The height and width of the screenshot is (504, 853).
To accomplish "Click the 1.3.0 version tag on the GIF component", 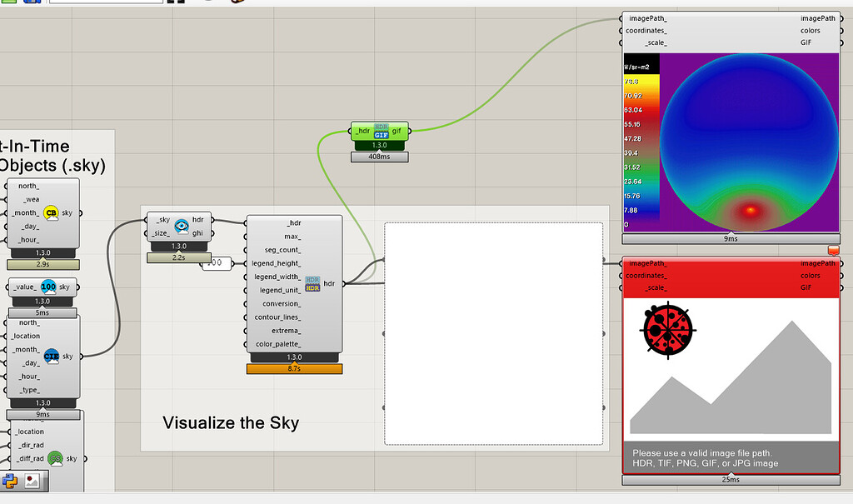I will coord(379,145).
